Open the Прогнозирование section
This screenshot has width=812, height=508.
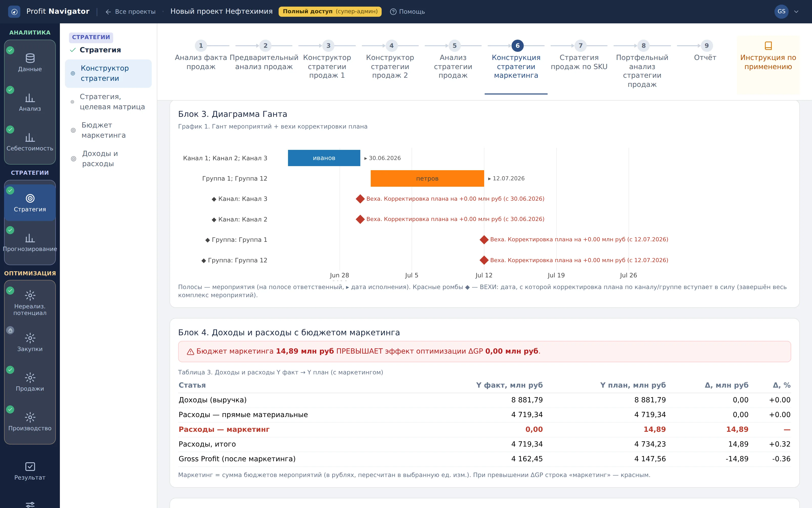[x=30, y=243]
